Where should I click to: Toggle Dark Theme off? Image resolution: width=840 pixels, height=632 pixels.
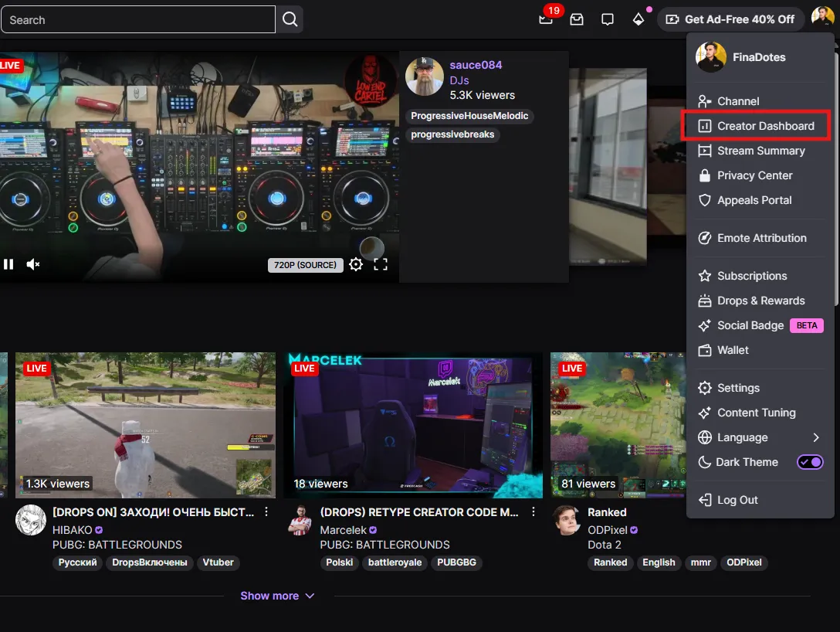(x=810, y=462)
